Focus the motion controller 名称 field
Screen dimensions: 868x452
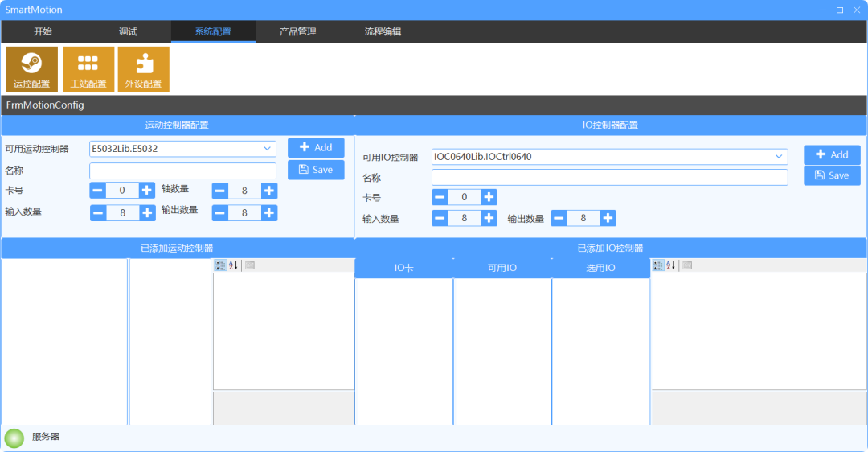(182, 171)
